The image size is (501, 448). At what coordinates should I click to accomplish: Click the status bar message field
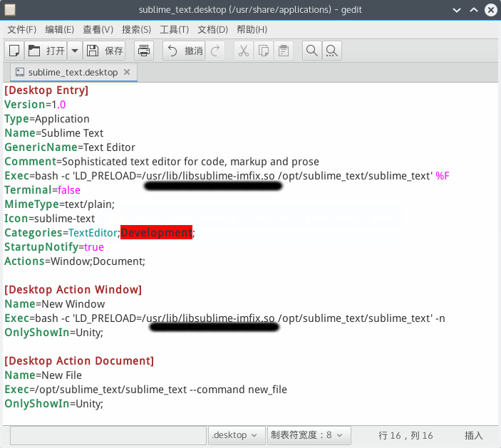108,435
